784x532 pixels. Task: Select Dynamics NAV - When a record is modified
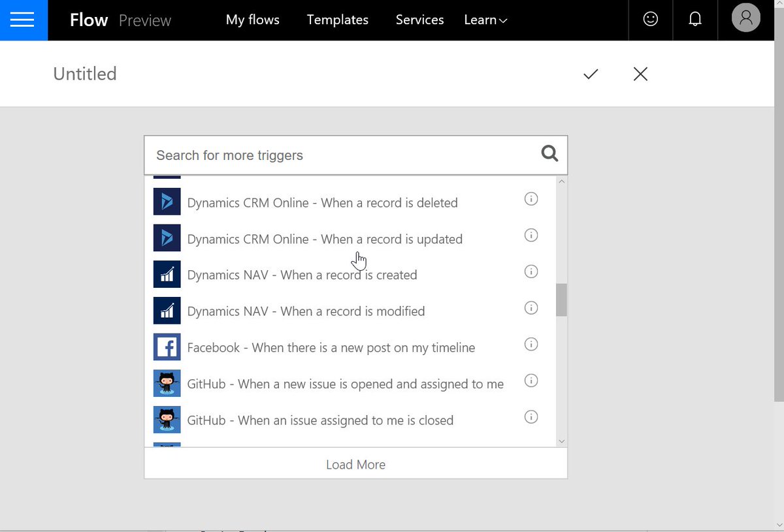point(306,311)
